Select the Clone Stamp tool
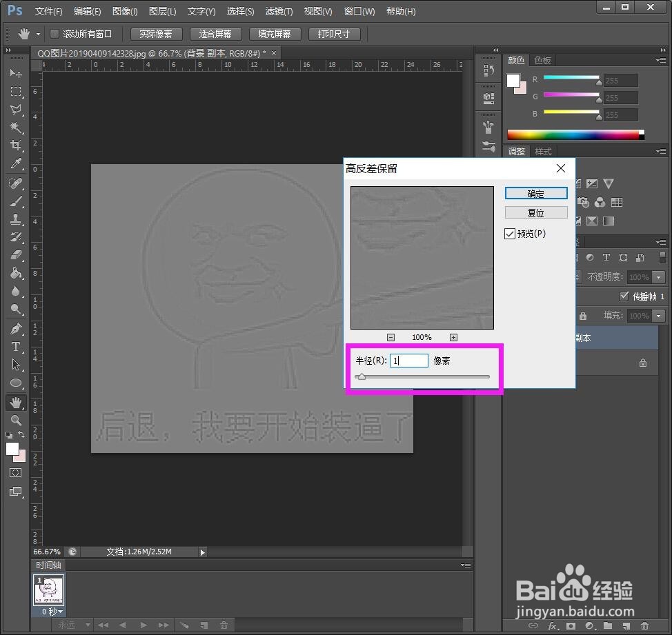Viewport: 672px width, 635px height. tap(16, 219)
